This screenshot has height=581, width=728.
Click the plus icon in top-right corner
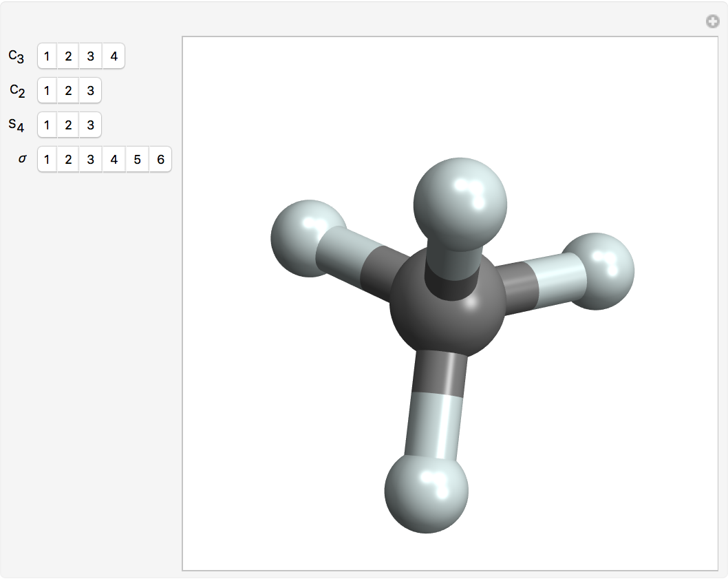coord(712,22)
